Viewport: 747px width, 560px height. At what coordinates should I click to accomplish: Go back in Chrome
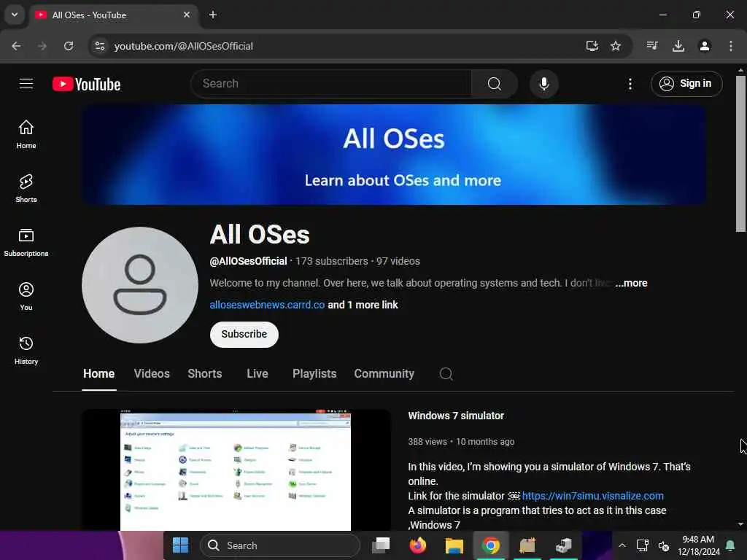tap(16, 46)
